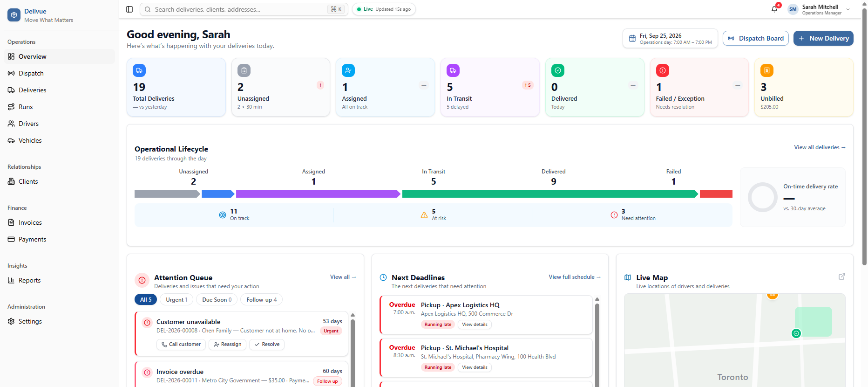Click the Next Deadlines clock icon
The width and height of the screenshot is (868, 387).
click(x=383, y=277)
